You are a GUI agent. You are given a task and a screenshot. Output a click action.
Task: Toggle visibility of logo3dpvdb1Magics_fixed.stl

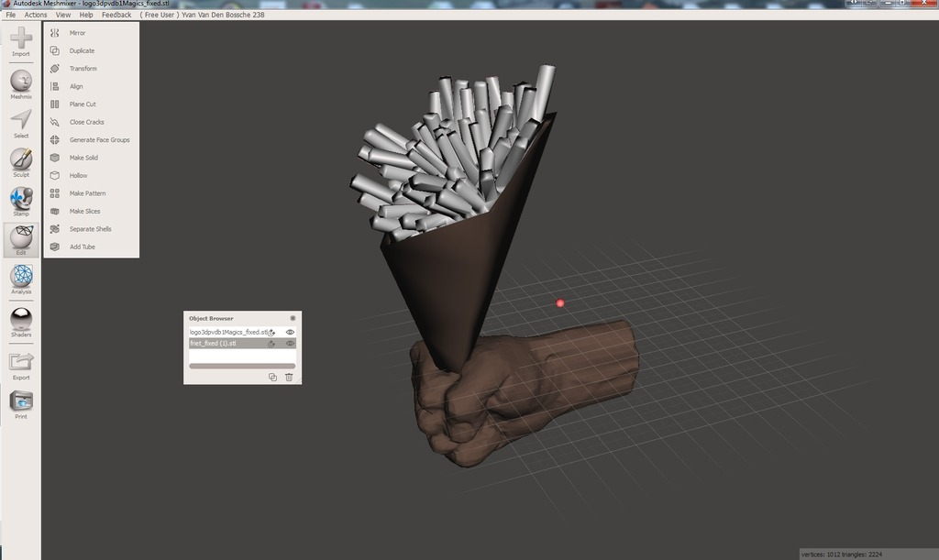click(290, 332)
